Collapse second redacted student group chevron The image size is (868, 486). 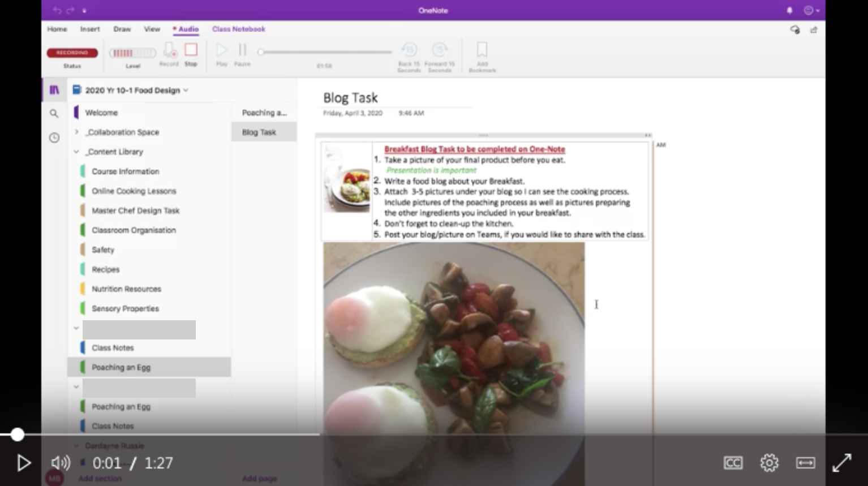[x=76, y=387]
